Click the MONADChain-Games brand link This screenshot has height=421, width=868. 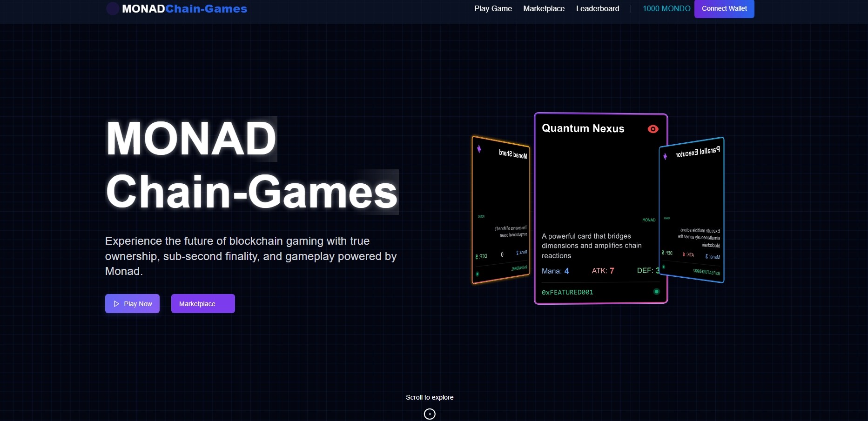point(177,9)
